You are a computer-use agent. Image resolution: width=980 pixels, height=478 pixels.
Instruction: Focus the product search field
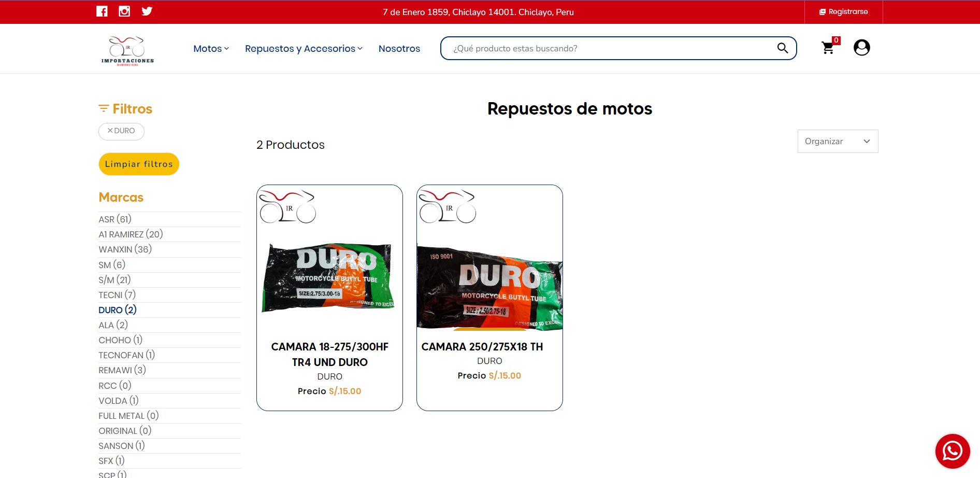(611, 48)
